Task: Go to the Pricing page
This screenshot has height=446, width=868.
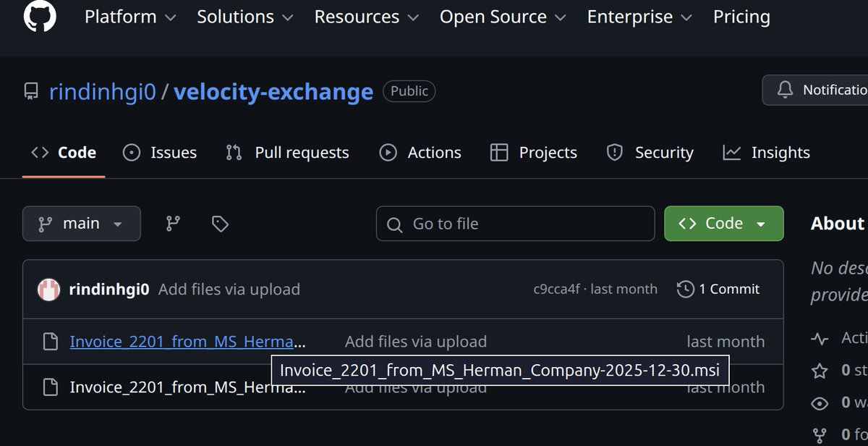Action: pos(741,17)
